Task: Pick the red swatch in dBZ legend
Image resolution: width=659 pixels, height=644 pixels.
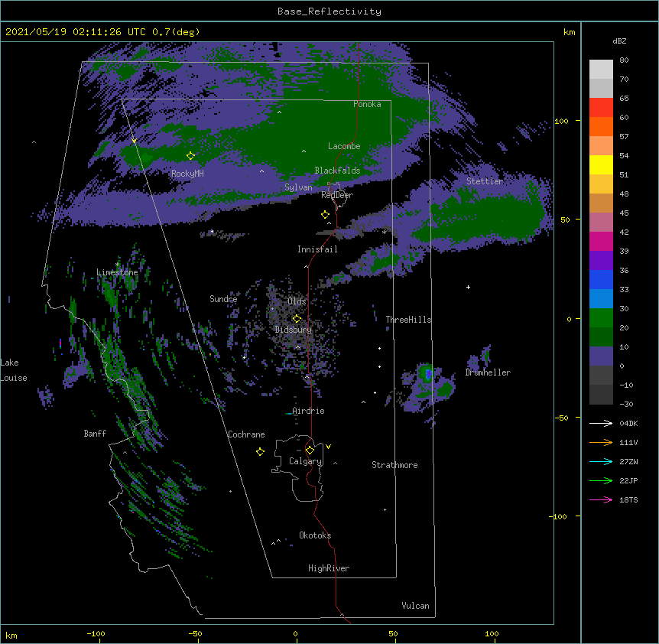Action: 601,107
